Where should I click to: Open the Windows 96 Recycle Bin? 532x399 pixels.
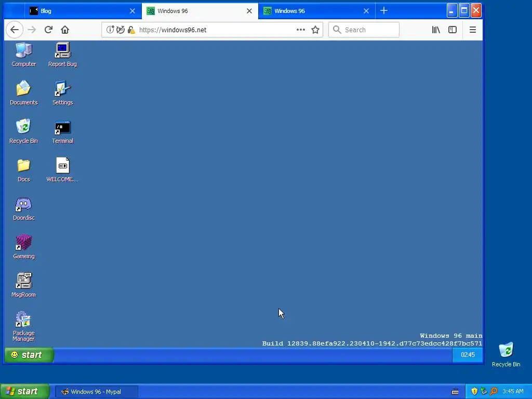pos(23,131)
